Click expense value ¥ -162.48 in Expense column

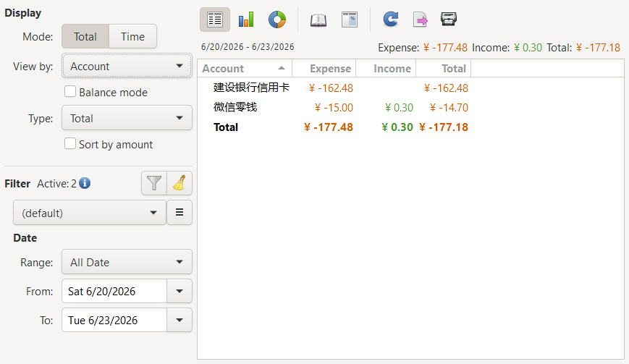[331, 88]
